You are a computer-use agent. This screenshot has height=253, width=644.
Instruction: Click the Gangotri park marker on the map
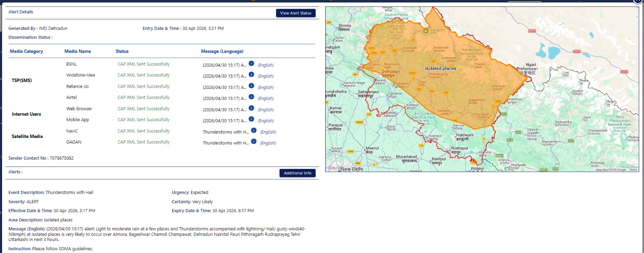pyautogui.click(x=426, y=31)
